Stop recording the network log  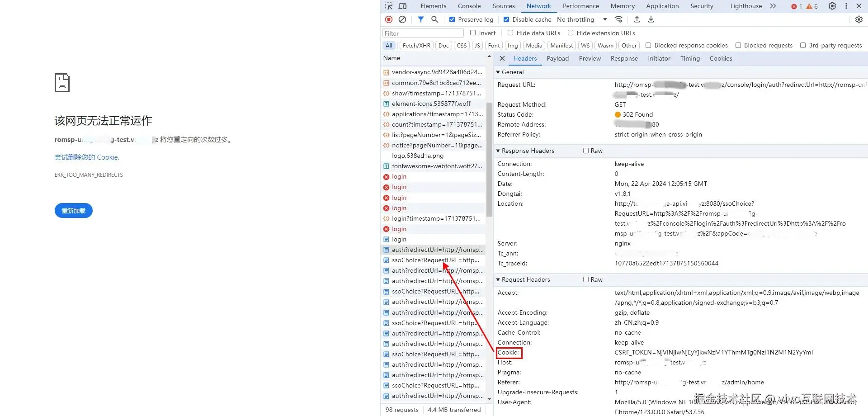coord(389,19)
